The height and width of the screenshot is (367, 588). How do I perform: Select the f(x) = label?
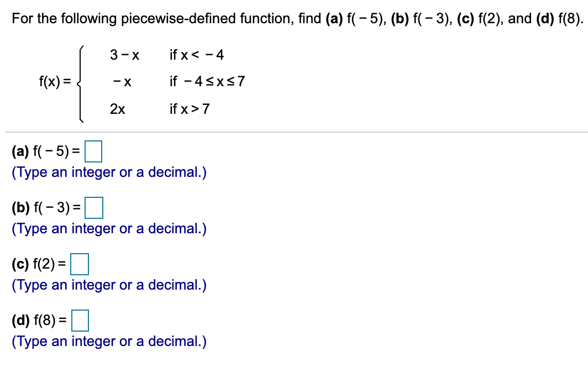54,82
